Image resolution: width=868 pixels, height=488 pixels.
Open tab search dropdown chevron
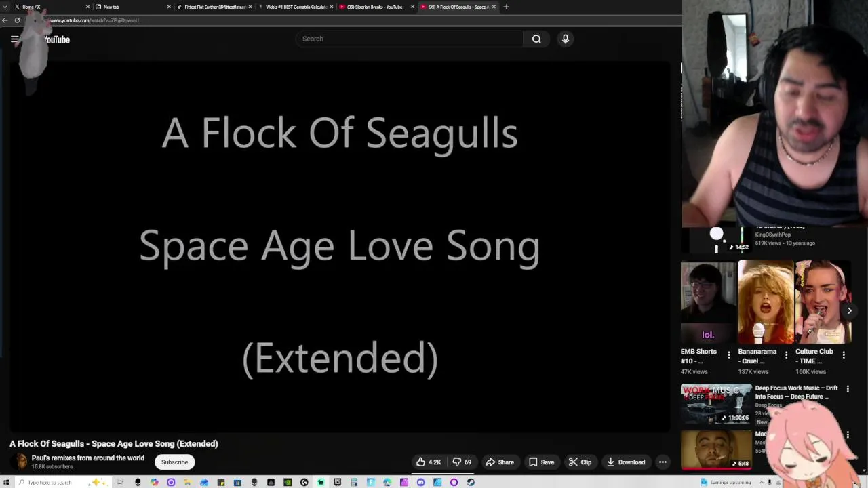pos(5,7)
